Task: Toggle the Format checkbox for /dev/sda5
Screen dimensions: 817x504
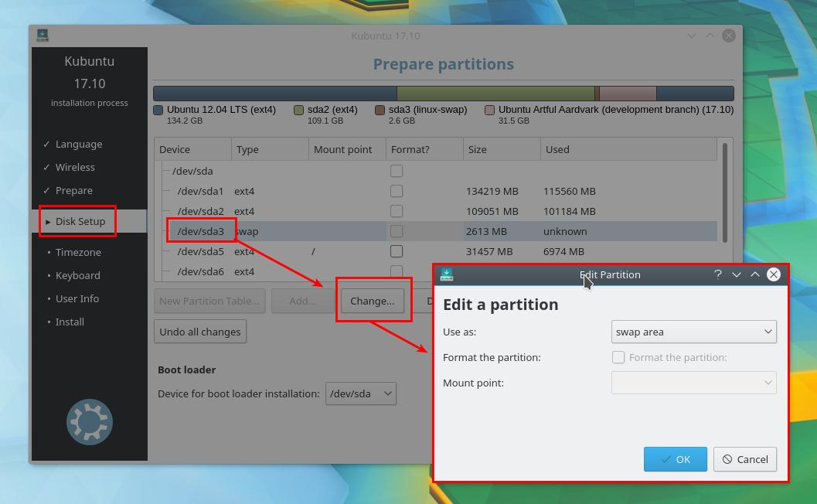Action: (397, 251)
